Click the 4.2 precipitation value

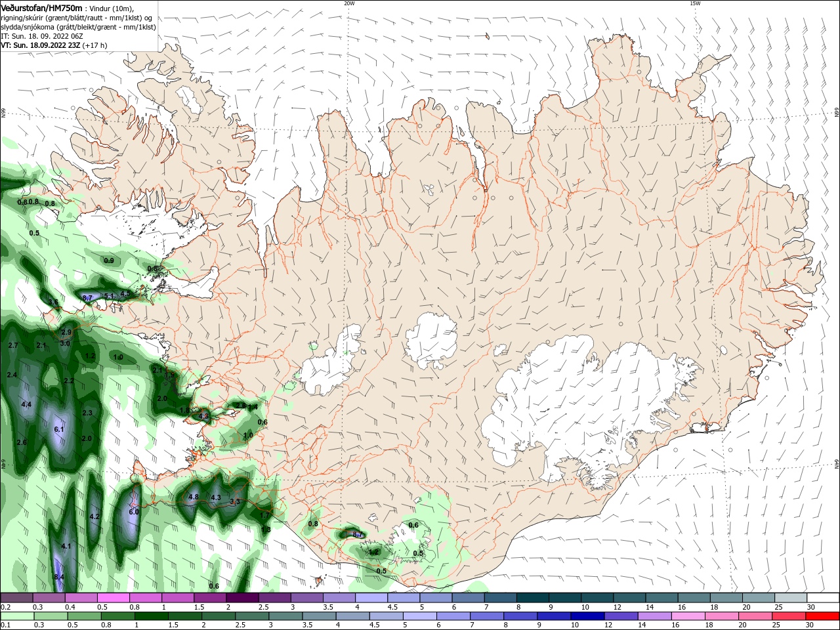[94, 516]
